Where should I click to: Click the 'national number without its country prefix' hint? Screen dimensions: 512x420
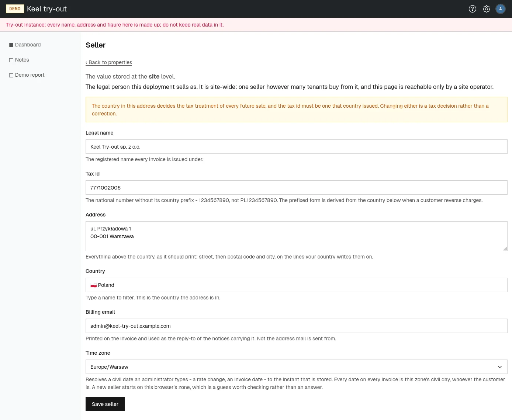point(284,200)
